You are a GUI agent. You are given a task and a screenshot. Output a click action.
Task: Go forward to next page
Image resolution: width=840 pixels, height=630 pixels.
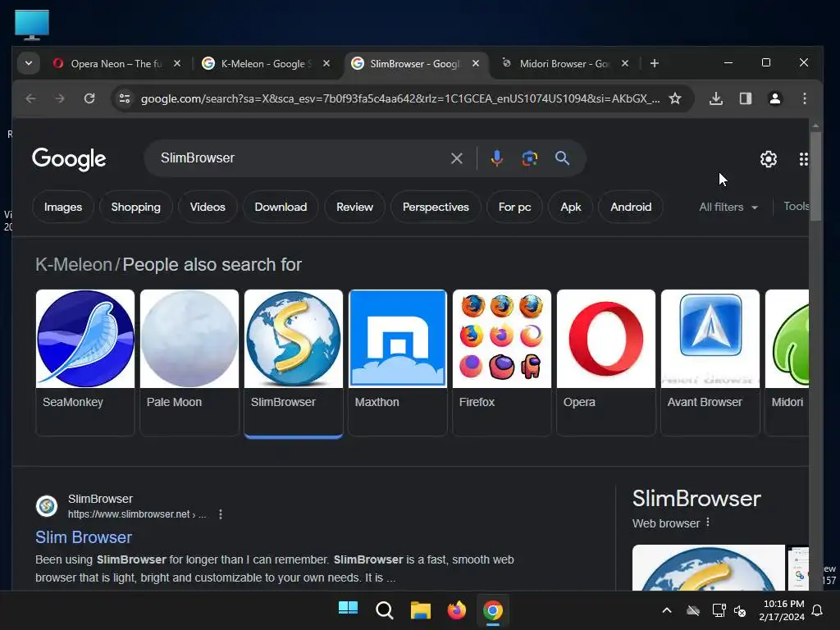pyautogui.click(x=59, y=98)
